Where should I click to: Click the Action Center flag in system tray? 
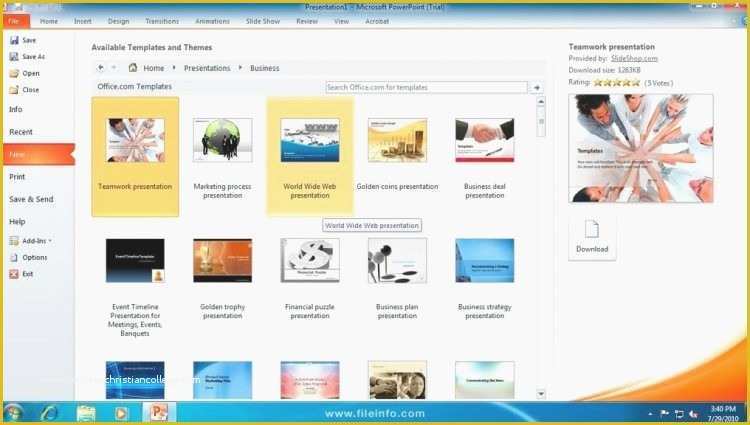tap(665, 414)
